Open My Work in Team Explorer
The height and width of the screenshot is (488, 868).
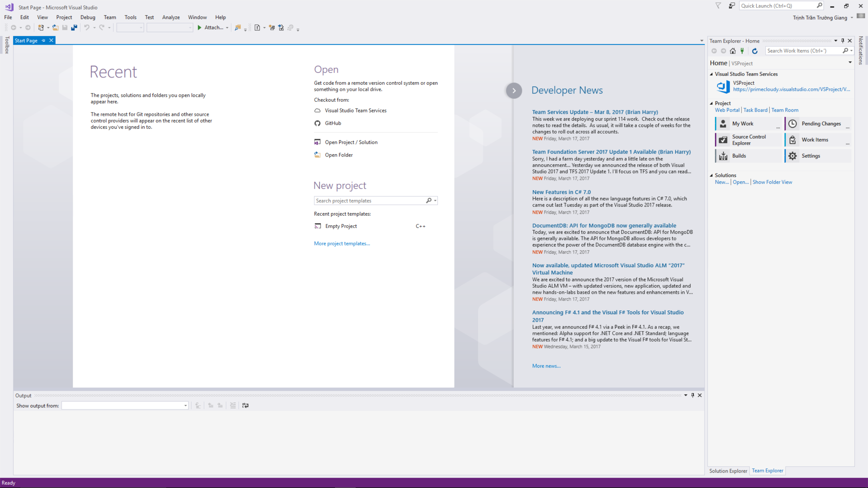(x=748, y=124)
